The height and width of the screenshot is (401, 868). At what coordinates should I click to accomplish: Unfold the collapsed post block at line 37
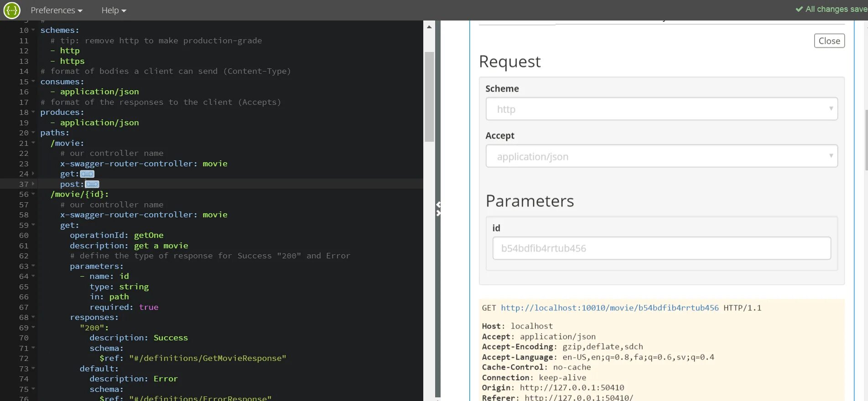coord(33,184)
